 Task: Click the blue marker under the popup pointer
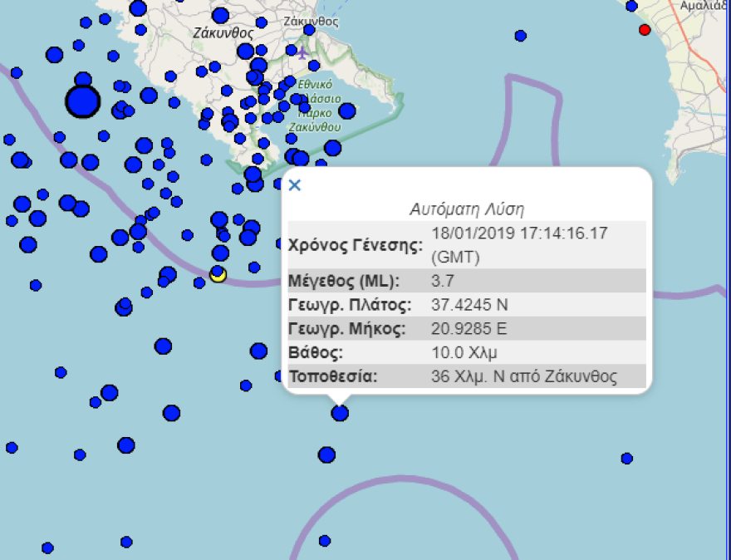coord(340,413)
